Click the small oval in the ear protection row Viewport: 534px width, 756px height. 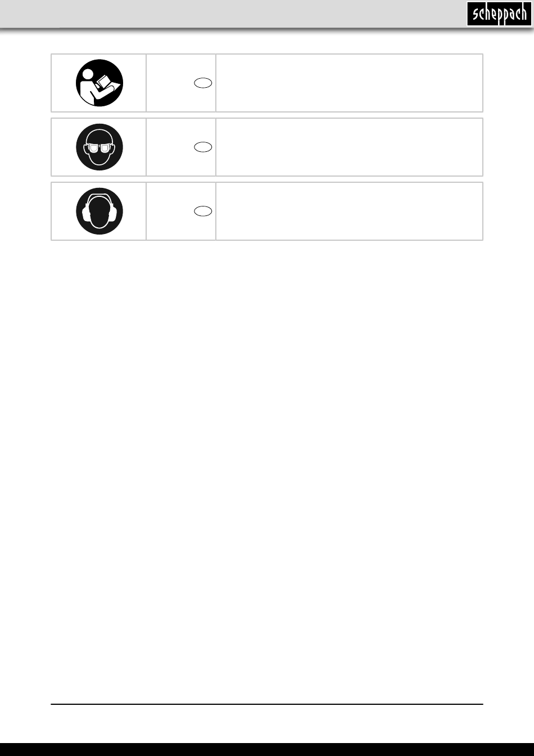[x=203, y=211]
